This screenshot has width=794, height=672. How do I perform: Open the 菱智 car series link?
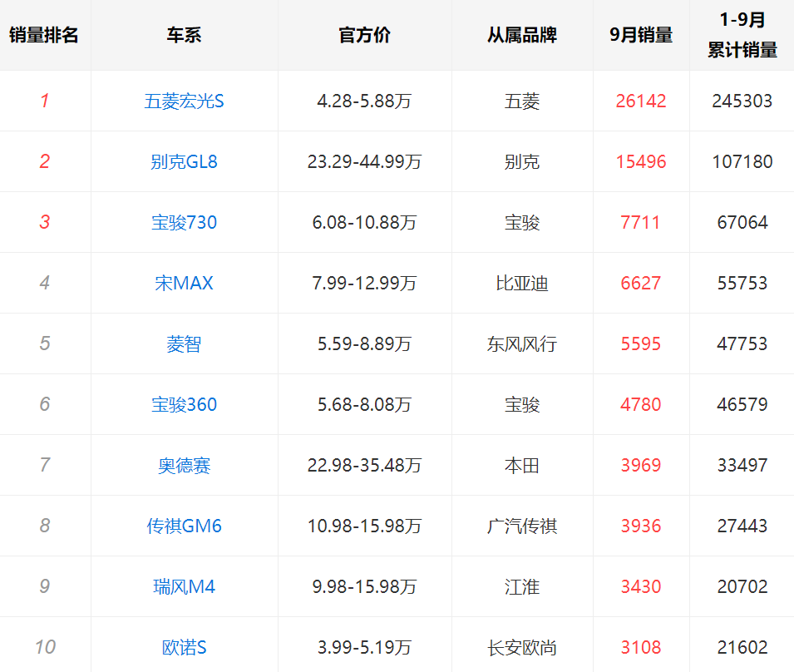184,343
